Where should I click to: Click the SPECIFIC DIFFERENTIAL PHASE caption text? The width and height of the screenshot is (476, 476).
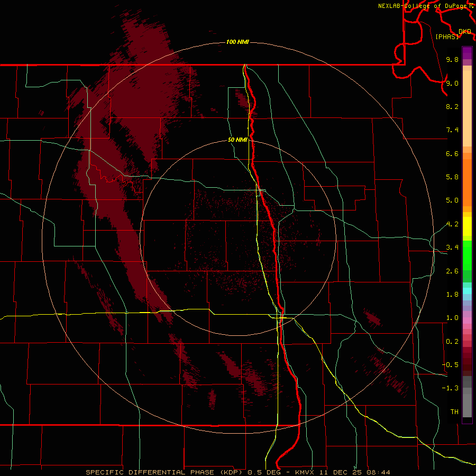[x=149, y=472]
